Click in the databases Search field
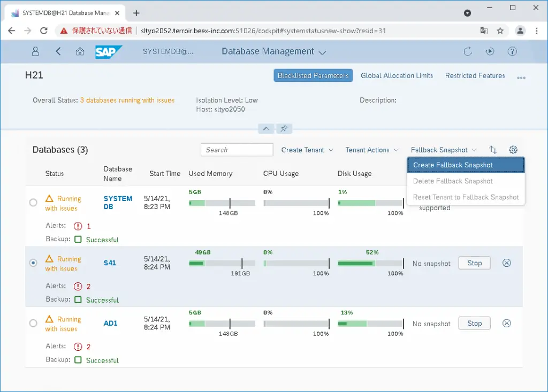The height and width of the screenshot is (392, 548). [x=237, y=150]
